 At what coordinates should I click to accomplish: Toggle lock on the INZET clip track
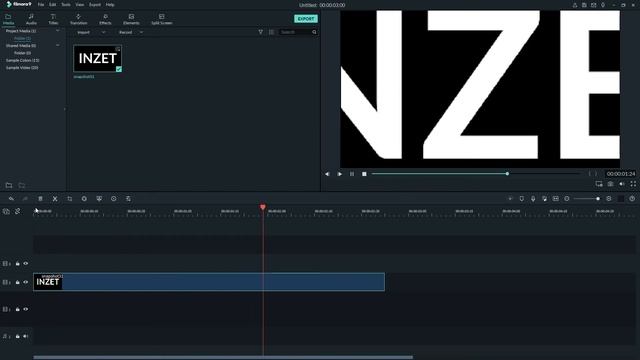(x=18, y=282)
